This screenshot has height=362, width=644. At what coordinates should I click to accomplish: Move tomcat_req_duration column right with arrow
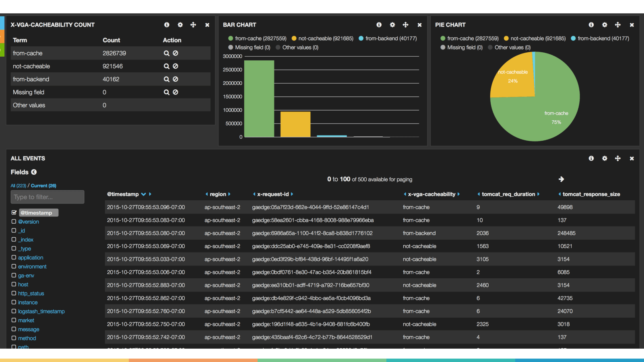539,194
